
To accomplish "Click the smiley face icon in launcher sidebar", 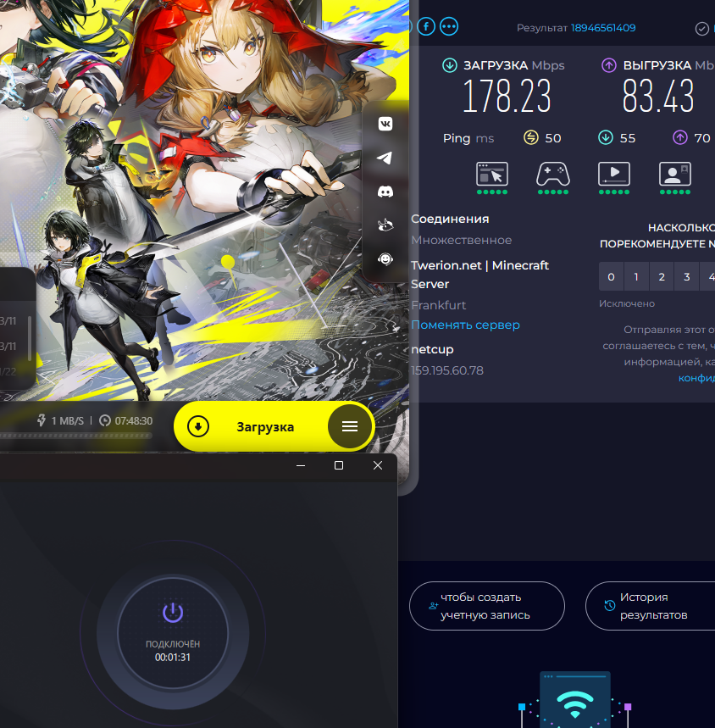I will pyautogui.click(x=385, y=259).
